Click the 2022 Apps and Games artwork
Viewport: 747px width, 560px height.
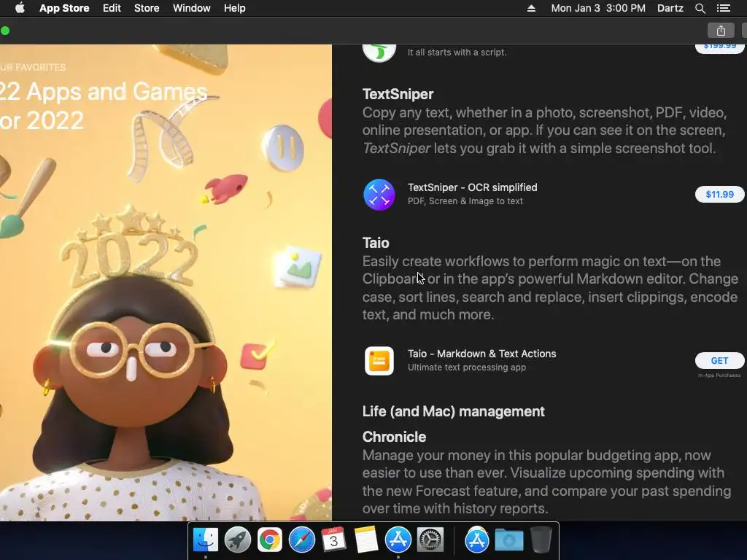click(x=166, y=282)
